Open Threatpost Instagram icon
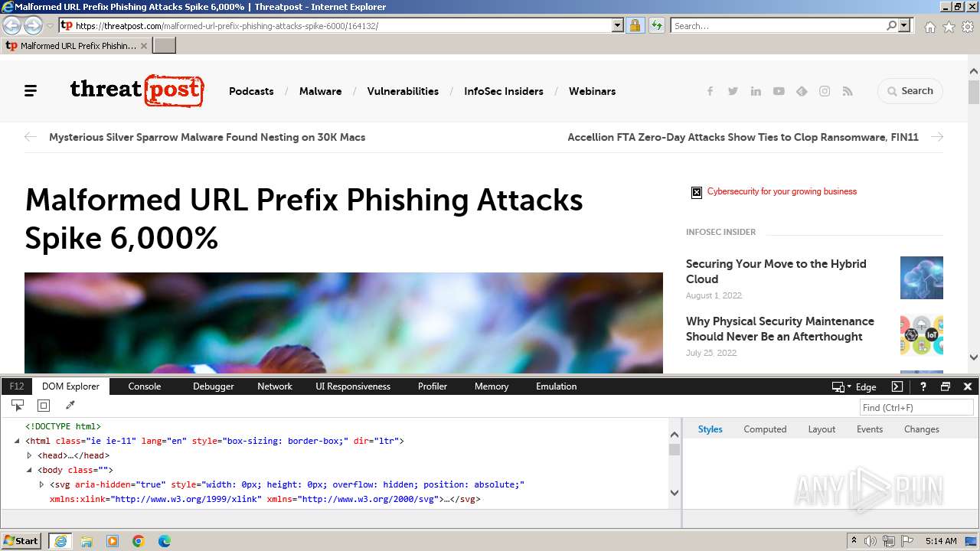Image resolution: width=980 pixels, height=551 pixels. tap(825, 91)
